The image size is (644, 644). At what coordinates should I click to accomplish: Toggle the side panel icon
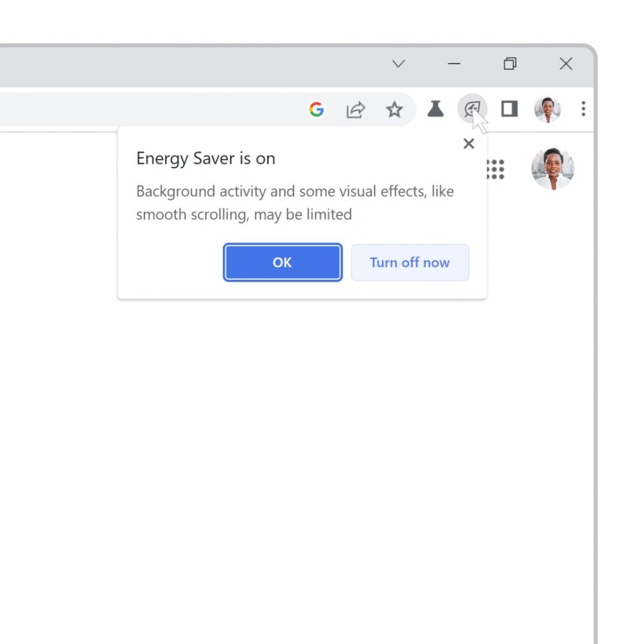pos(509,110)
